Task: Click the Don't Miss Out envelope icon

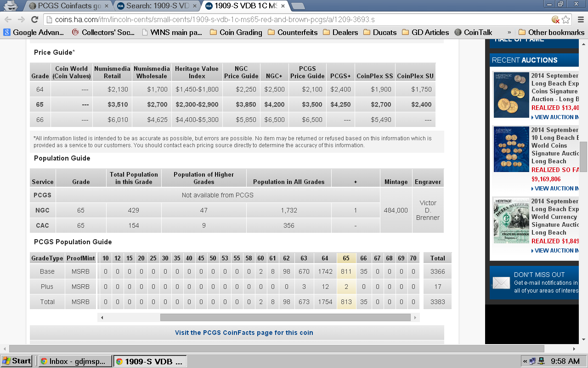Action: coord(501,282)
